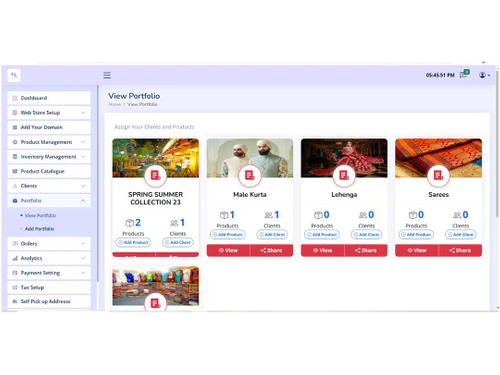This screenshot has height=375, width=500.
Task: Click Share button on Sarees card
Action: point(460,250)
